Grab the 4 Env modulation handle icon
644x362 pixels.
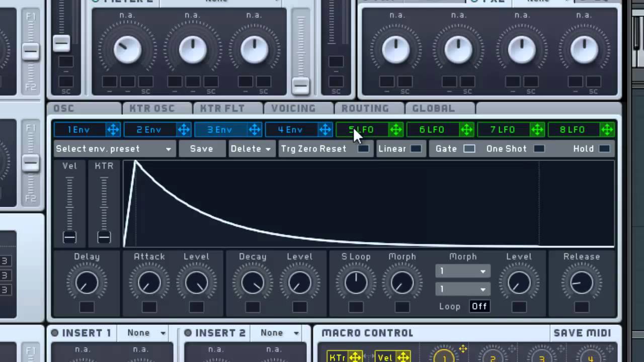[x=326, y=130]
